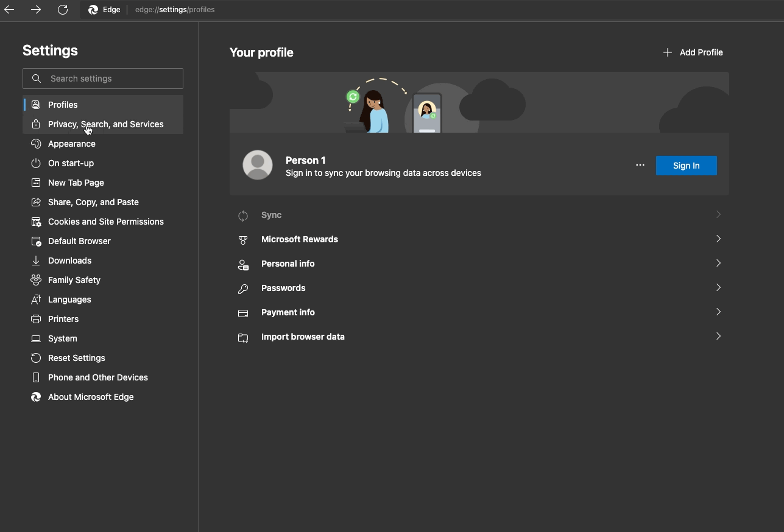Viewport: 784px width, 532px height.
Task: Click the Phone and Other Devices icon
Action: [36, 377]
